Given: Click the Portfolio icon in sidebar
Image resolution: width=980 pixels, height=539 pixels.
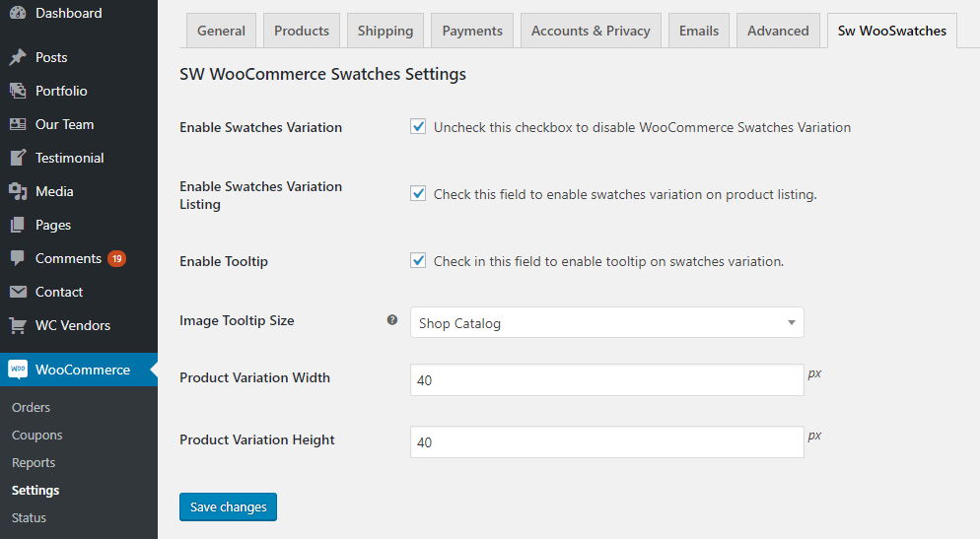Looking at the screenshot, I should pyautogui.click(x=18, y=91).
